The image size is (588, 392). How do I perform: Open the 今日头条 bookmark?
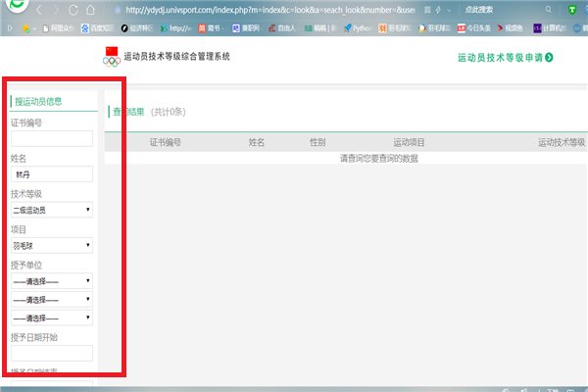pos(474,28)
